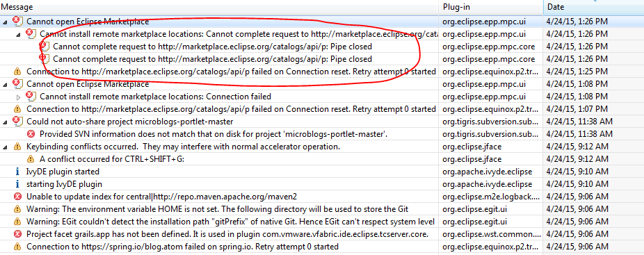Click error icon for 'Unable to update index'
The height and width of the screenshot is (255, 644).
17,196
